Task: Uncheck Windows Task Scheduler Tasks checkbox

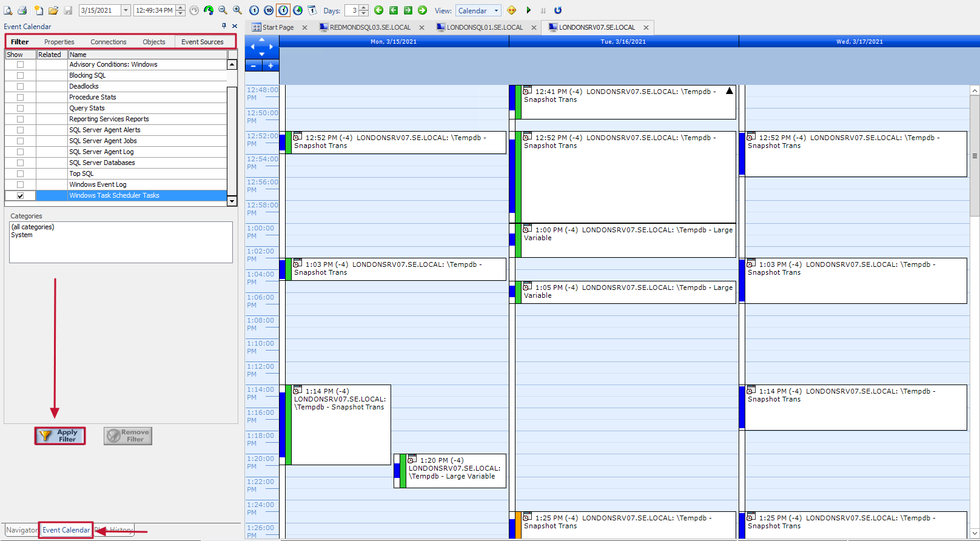Action: coord(20,195)
